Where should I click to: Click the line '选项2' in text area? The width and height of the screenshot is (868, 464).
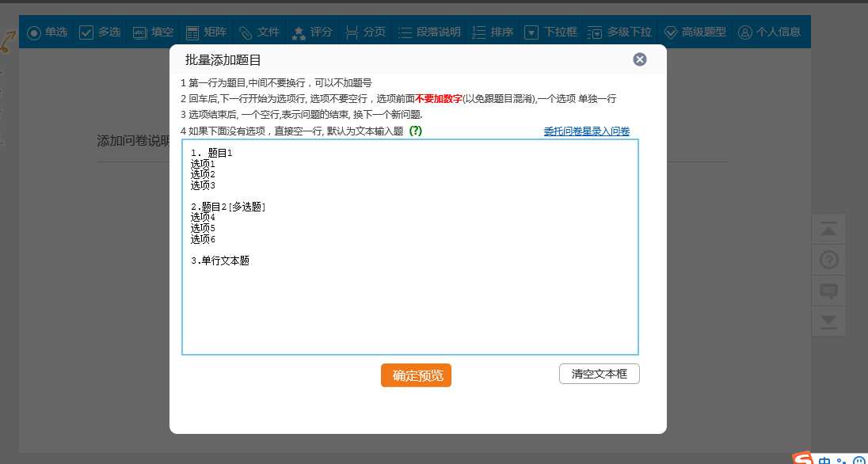pos(203,174)
